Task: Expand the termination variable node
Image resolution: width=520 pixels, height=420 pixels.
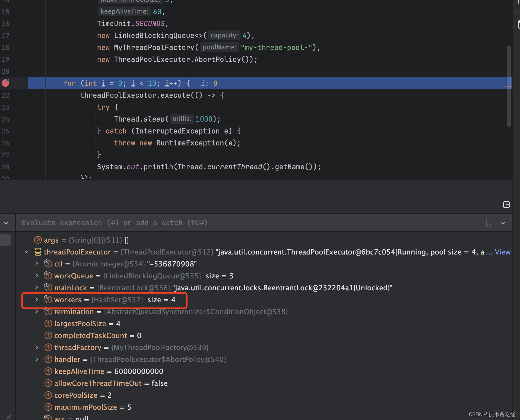Action: pyautogui.click(x=37, y=311)
